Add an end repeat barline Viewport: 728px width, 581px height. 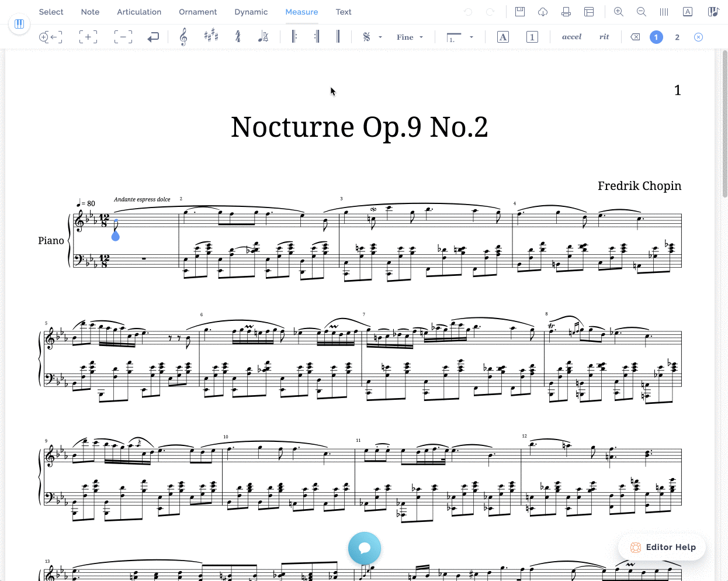(x=316, y=37)
